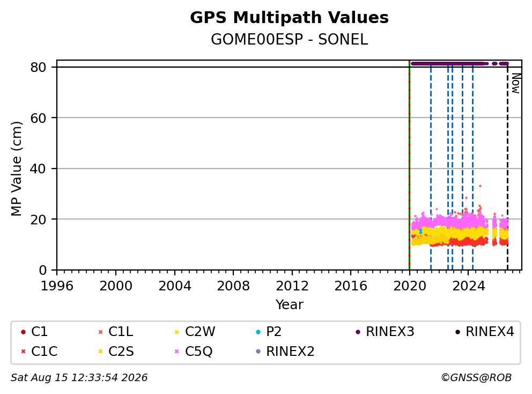Click the 2020 tick label on year axis
This screenshot has height=394, width=532.
tap(410, 286)
